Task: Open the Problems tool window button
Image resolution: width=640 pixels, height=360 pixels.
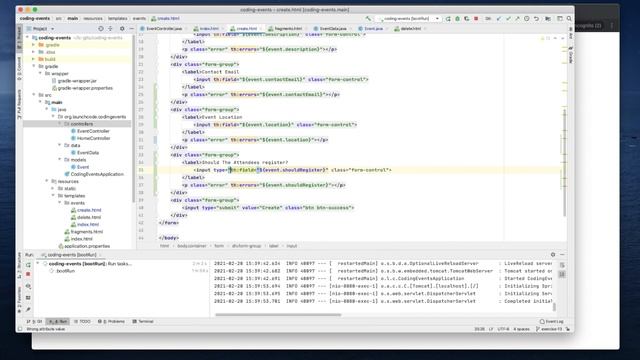Action: click(x=111, y=322)
